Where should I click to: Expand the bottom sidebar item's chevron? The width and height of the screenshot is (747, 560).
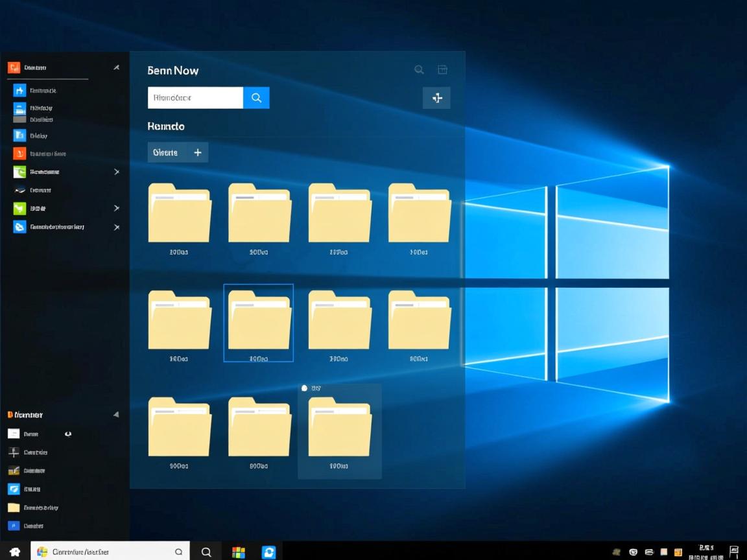(x=117, y=227)
